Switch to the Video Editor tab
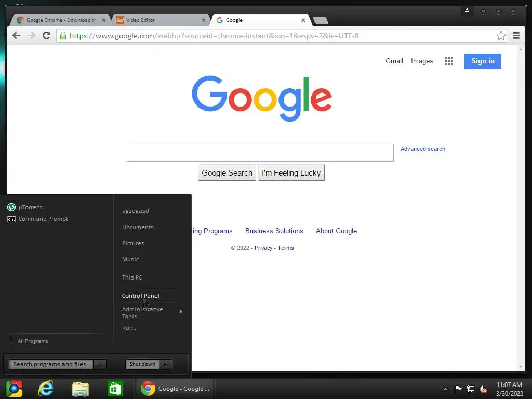 (x=159, y=20)
